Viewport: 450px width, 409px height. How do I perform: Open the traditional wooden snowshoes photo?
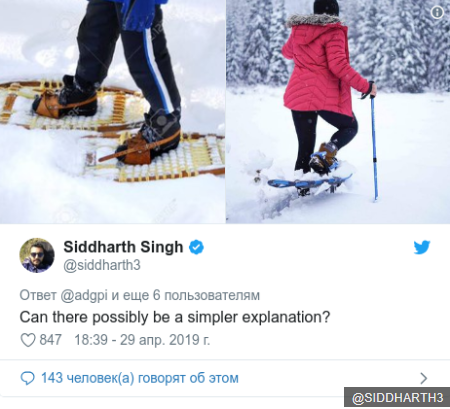coord(112,111)
